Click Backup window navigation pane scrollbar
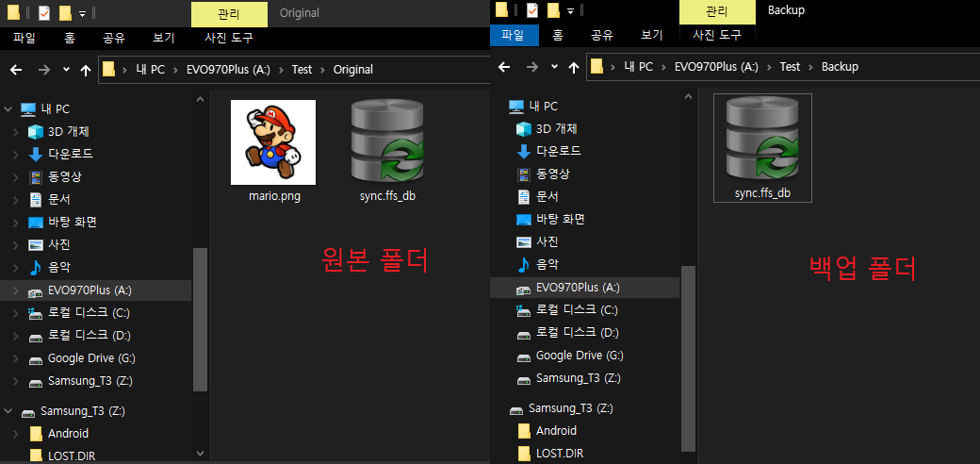This screenshot has width=980, height=464. pos(688,357)
